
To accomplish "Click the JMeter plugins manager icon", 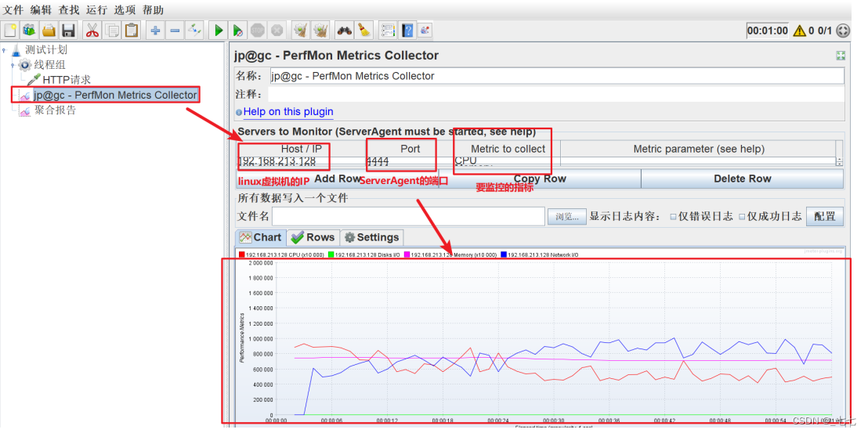I will pyautogui.click(x=425, y=30).
